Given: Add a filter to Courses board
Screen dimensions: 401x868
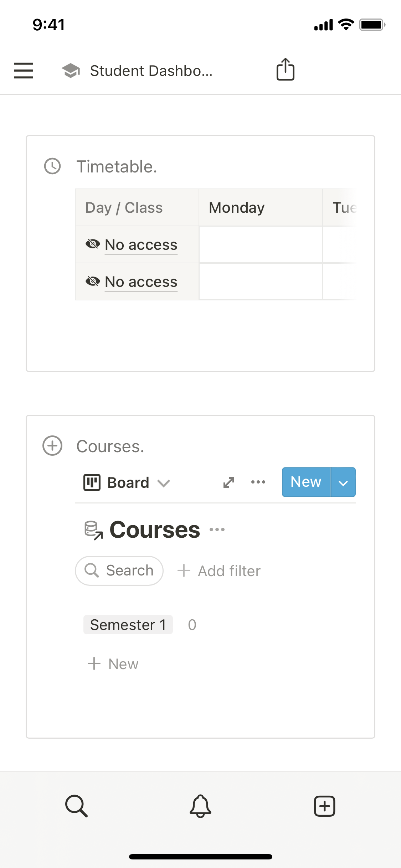Looking at the screenshot, I should (x=219, y=571).
